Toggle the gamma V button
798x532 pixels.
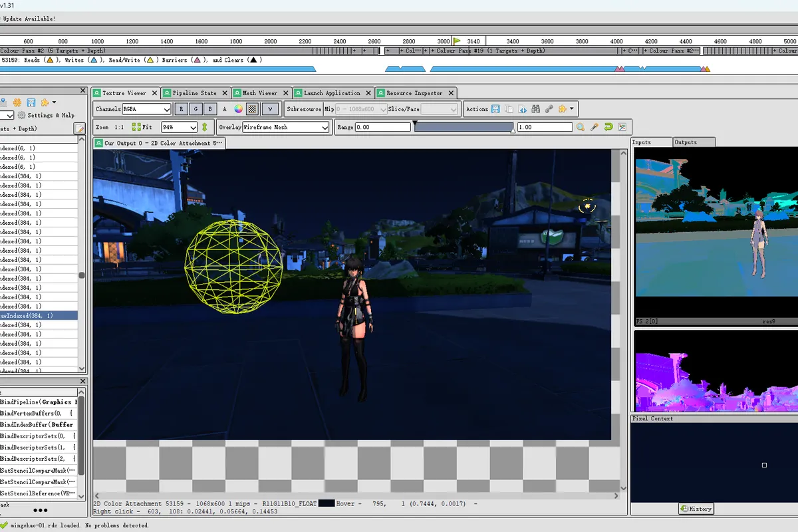pyautogui.click(x=270, y=109)
